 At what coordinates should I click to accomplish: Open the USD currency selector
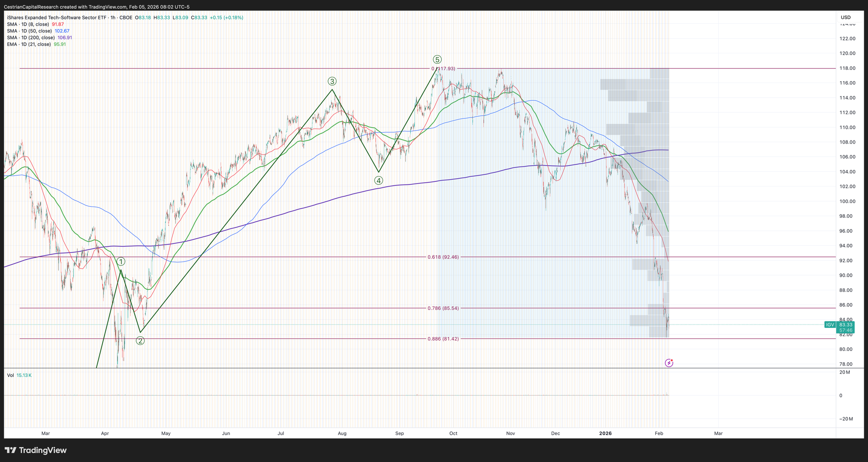point(846,17)
